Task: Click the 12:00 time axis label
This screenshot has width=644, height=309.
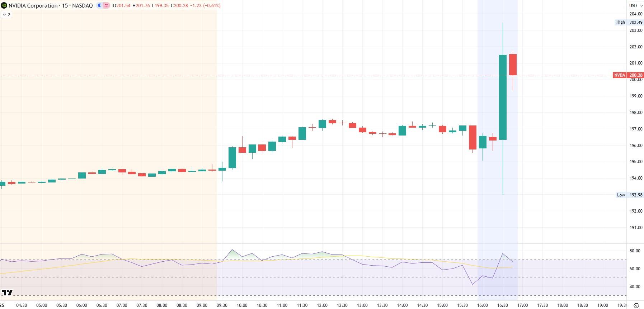Action: pyautogui.click(x=322, y=305)
